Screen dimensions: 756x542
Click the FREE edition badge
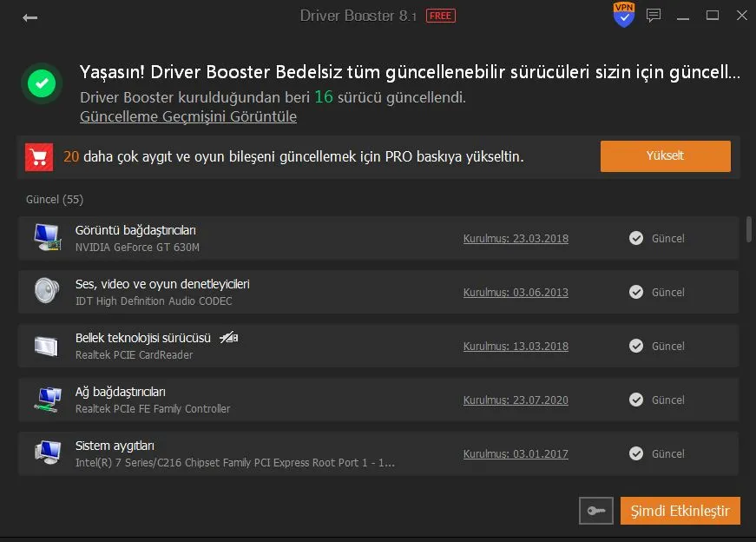[x=441, y=16]
